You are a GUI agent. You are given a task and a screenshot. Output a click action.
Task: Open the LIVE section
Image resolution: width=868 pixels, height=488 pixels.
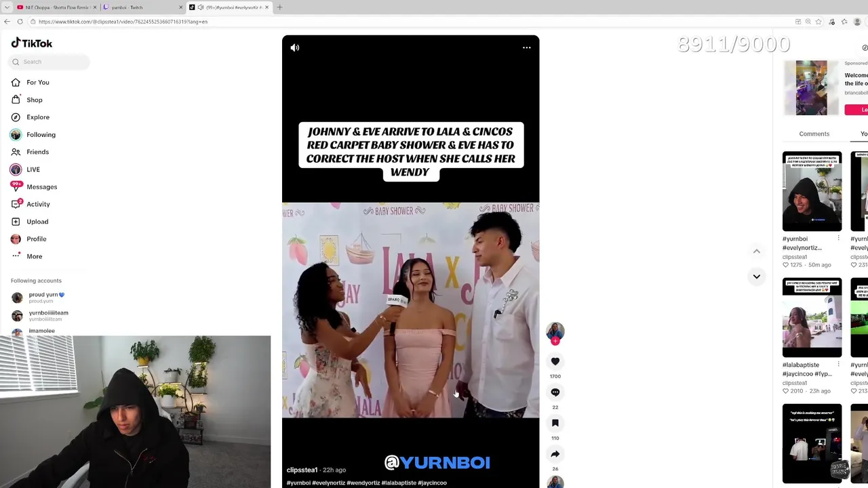pos(33,169)
